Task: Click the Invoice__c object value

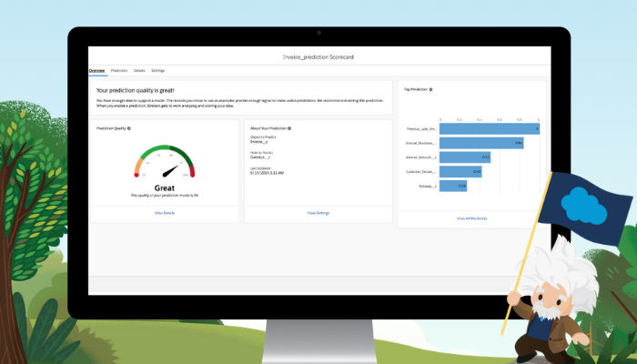Action: pos(258,142)
